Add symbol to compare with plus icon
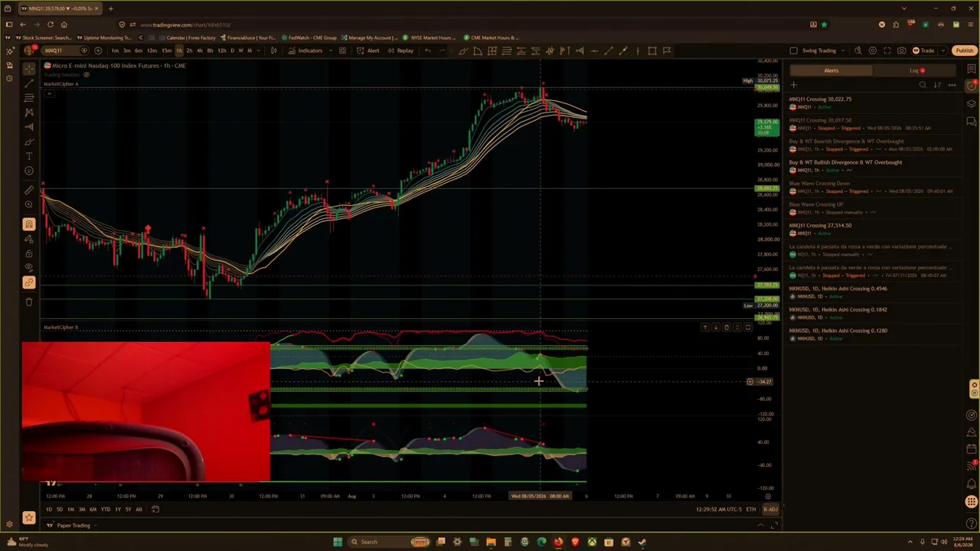This screenshot has height=551, width=980. click(98, 51)
